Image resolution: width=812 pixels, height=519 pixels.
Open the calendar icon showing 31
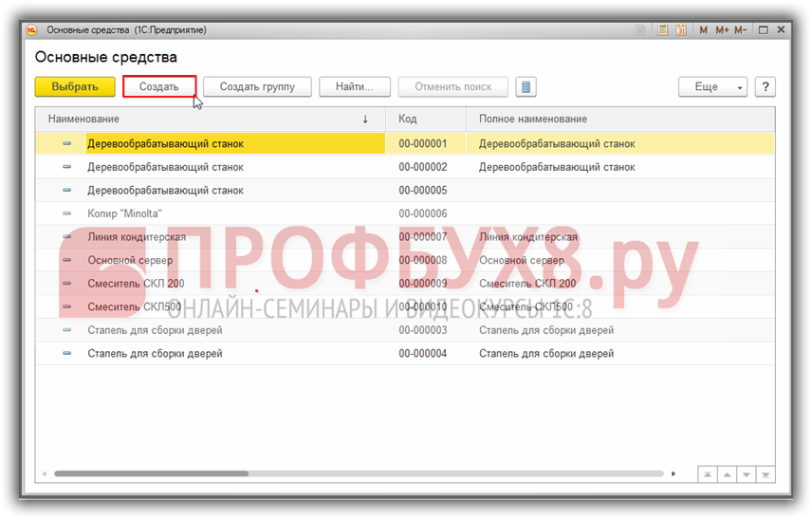(x=681, y=30)
